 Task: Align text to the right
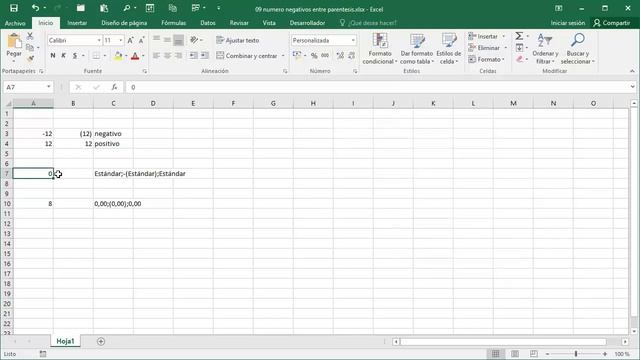(178, 56)
